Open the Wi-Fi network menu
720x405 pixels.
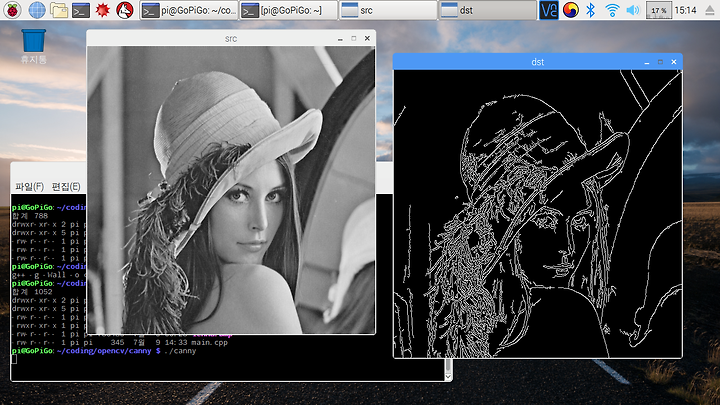click(612, 10)
